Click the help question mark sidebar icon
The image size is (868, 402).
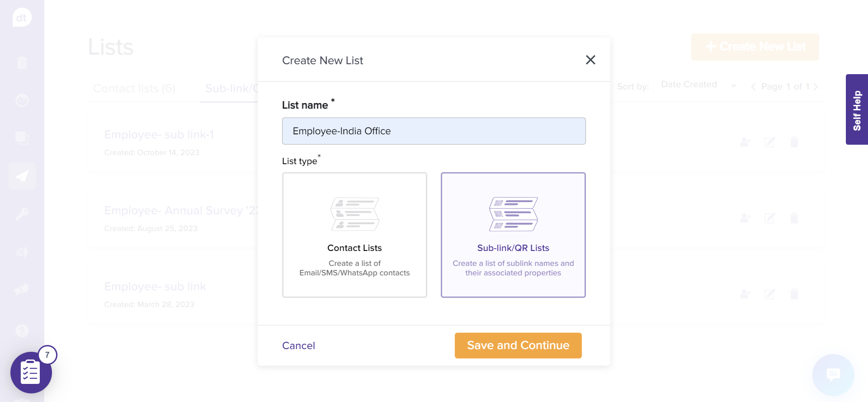click(x=22, y=331)
